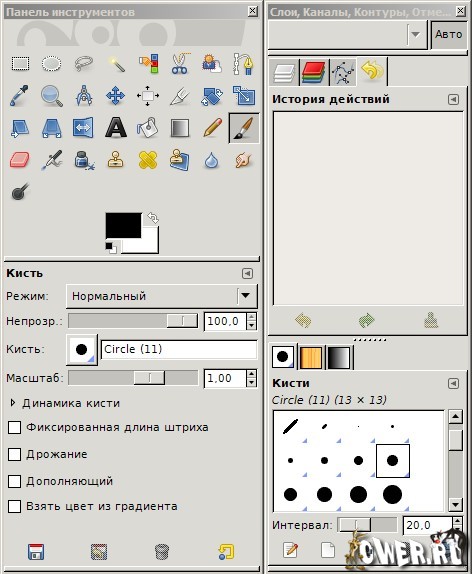Click the Авто button
This screenshot has width=472, height=574.
(x=449, y=35)
